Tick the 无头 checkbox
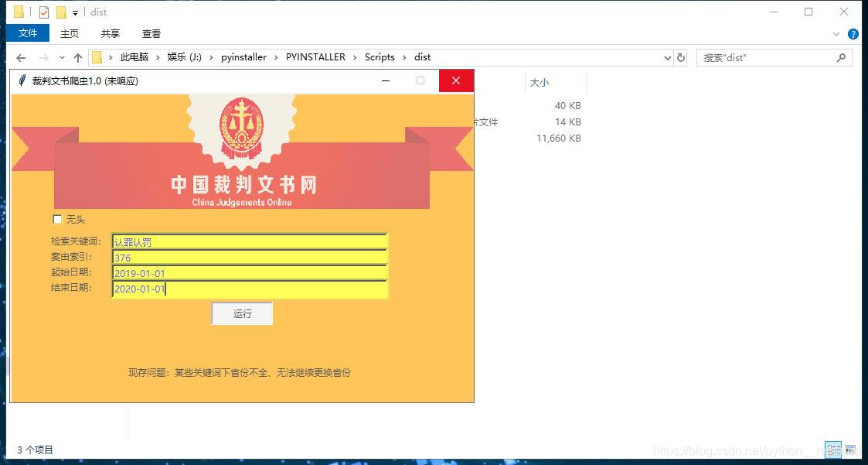Screen dimensions: 868x465 (x=57, y=220)
